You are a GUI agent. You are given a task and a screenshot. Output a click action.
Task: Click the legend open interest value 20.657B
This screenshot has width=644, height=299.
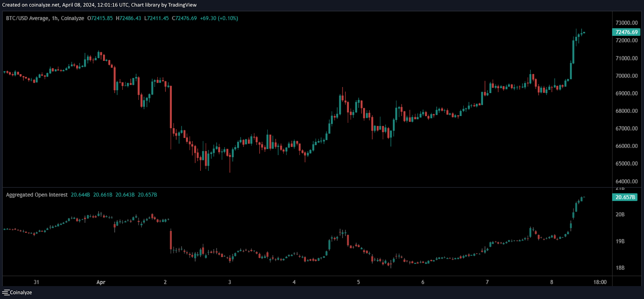(147, 195)
